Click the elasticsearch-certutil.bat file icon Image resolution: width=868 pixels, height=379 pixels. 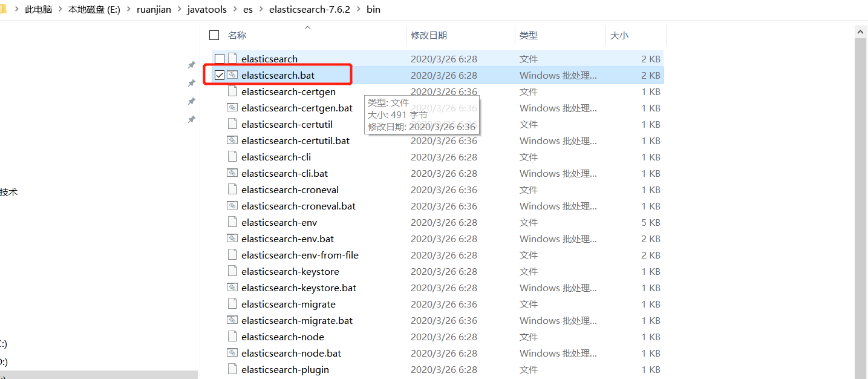coord(232,140)
